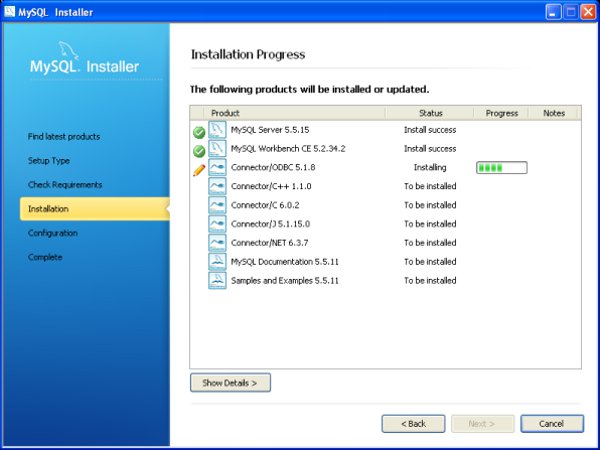Click green checkmark next to MySQL Server
Viewport: 600px width, 450px height.
199,133
